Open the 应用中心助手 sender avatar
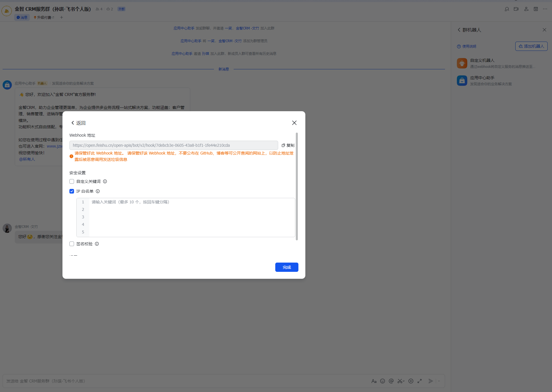 [7, 85]
